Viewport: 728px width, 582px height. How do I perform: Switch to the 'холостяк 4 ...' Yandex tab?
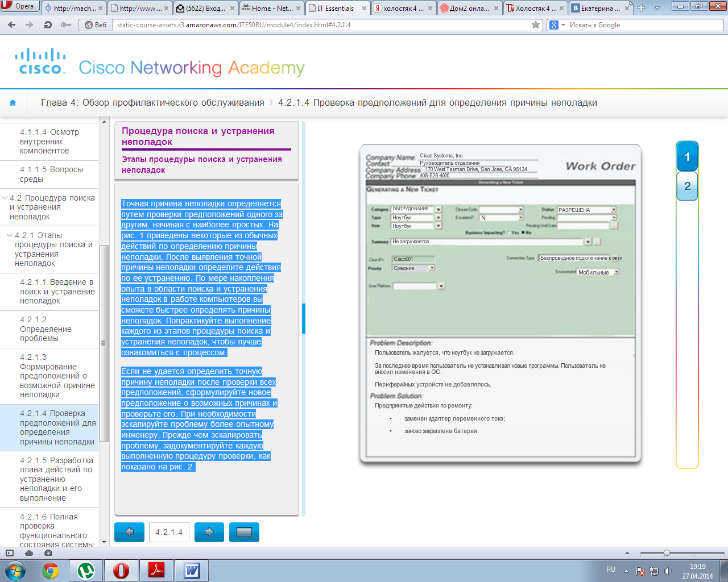[x=404, y=8]
